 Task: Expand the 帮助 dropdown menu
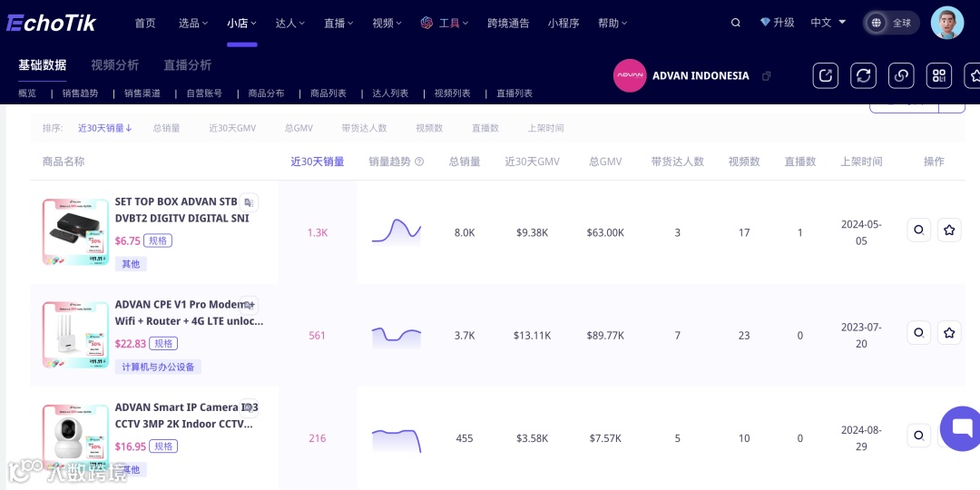612,23
